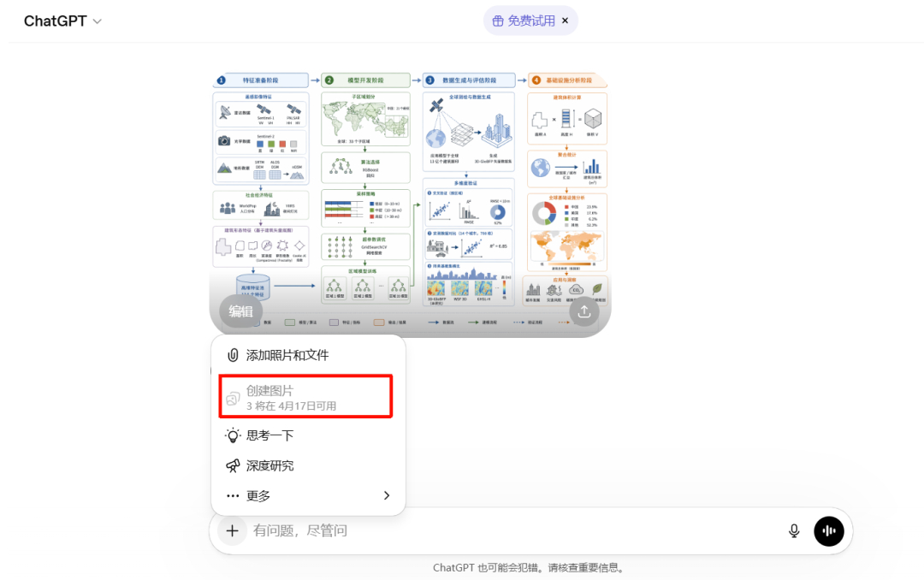Image resolution: width=924 pixels, height=580 pixels.
Task: Start voice mode with the waveform button
Action: (828, 530)
